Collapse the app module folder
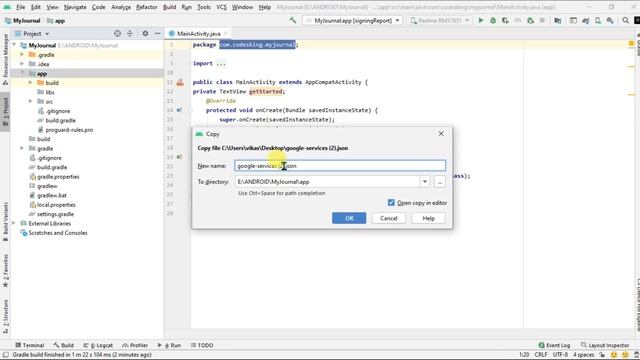The width and height of the screenshot is (640, 360). click(22, 73)
